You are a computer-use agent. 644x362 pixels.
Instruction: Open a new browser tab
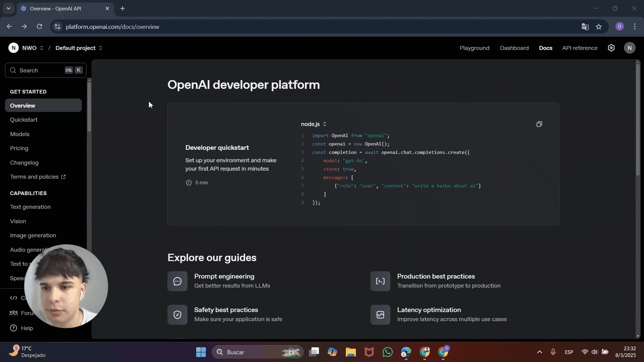click(x=122, y=8)
